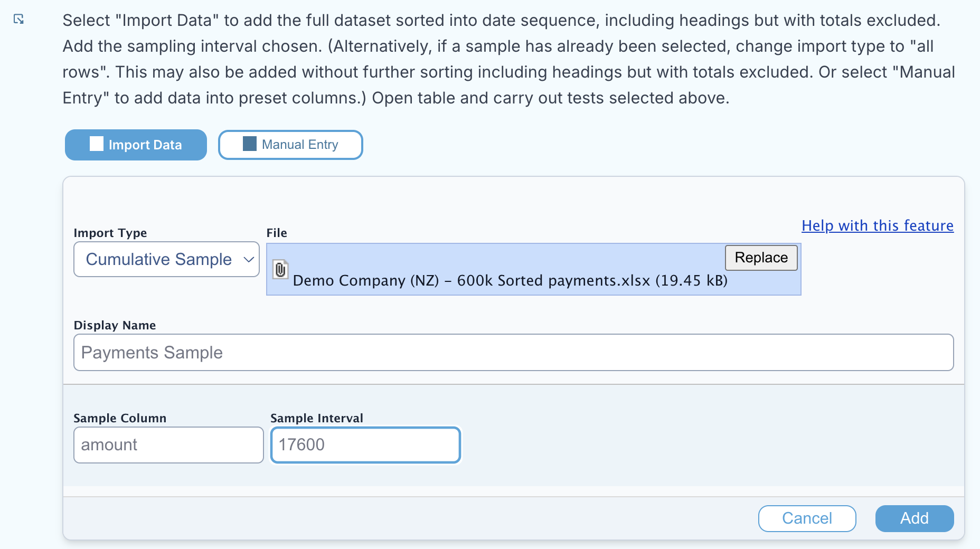Focus the Display Name input field
Screen dimensions: 980x549
point(513,352)
